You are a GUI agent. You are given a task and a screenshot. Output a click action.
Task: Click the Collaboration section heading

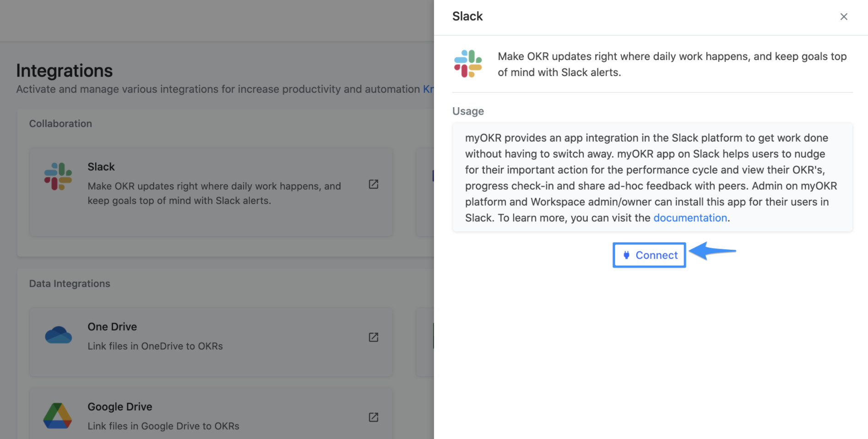click(x=60, y=124)
